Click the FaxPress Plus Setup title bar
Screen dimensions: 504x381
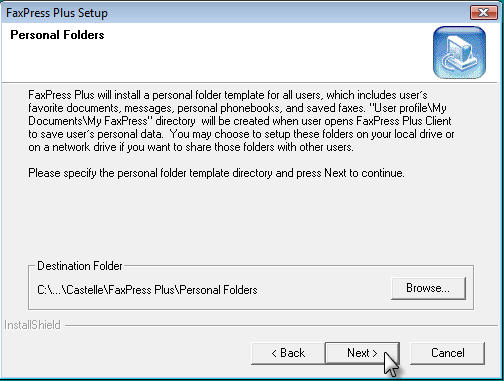[233, 13]
